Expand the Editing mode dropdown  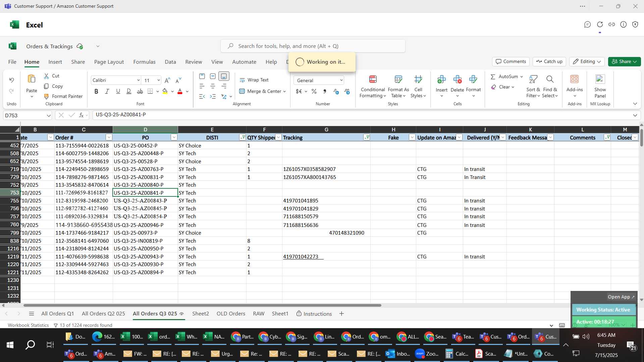click(x=599, y=62)
